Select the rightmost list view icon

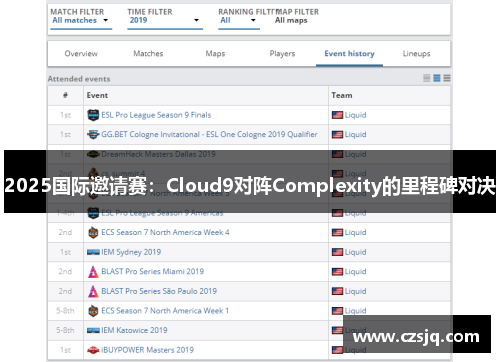pyautogui.click(x=447, y=78)
